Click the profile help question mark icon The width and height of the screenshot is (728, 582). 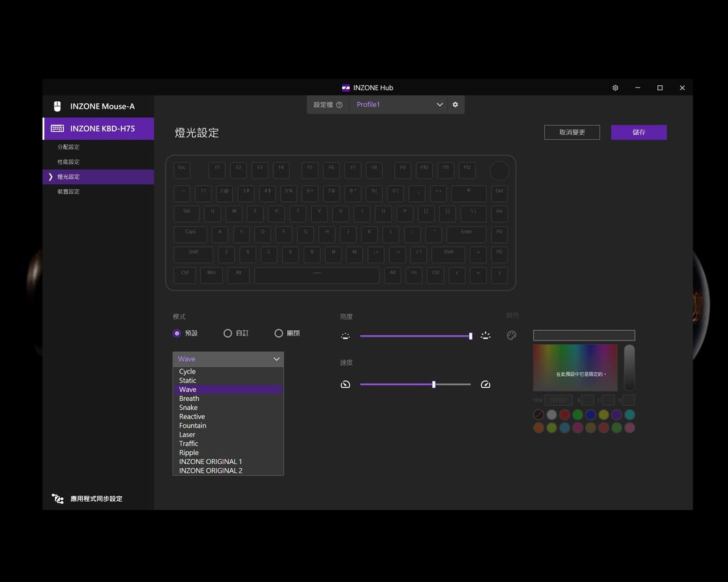click(339, 105)
